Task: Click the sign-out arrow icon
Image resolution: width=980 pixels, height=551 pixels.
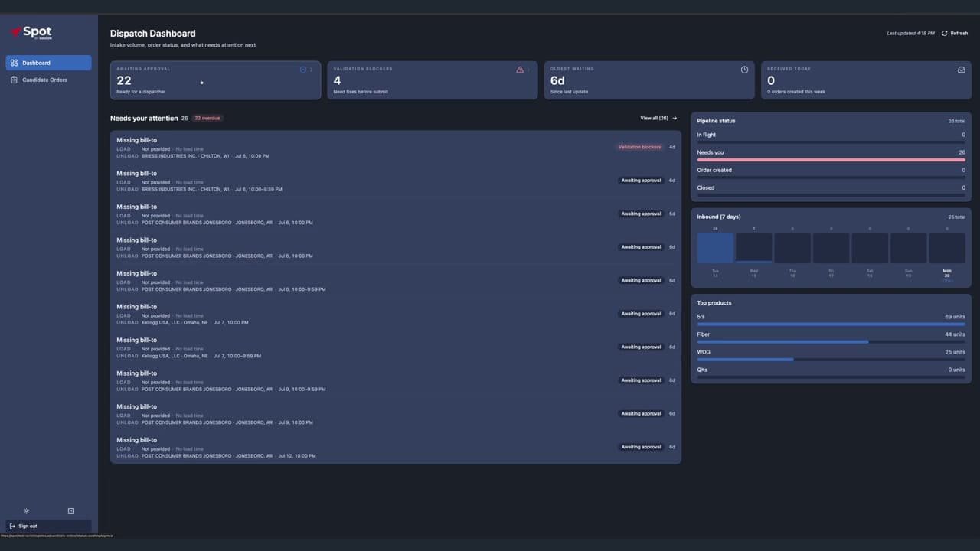Action: pyautogui.click(x=12, y=526)
